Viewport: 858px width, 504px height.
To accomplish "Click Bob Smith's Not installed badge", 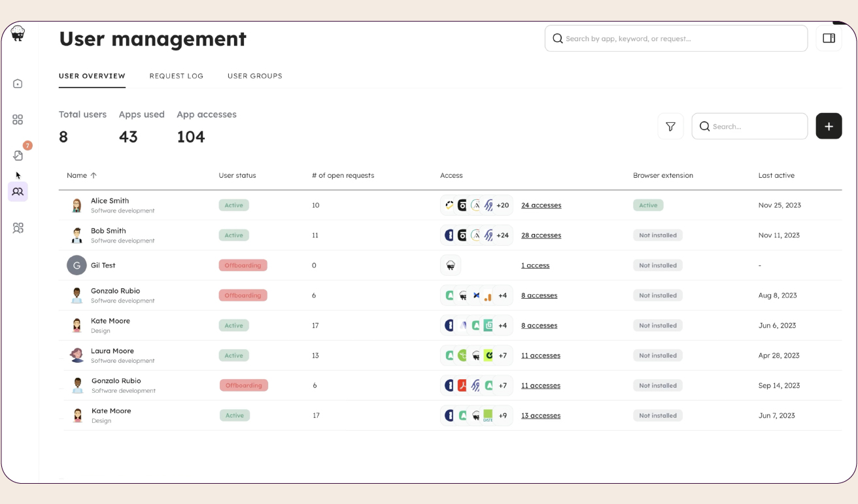I will 658,235.
